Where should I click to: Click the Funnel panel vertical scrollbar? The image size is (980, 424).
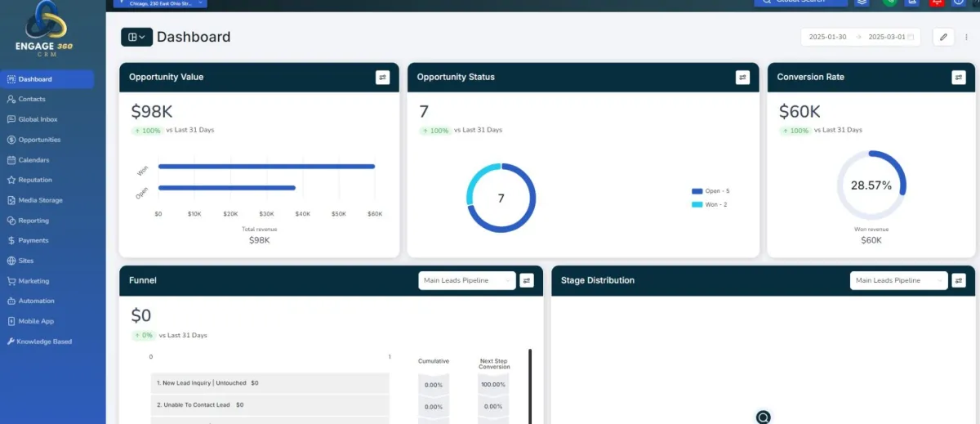530,386
